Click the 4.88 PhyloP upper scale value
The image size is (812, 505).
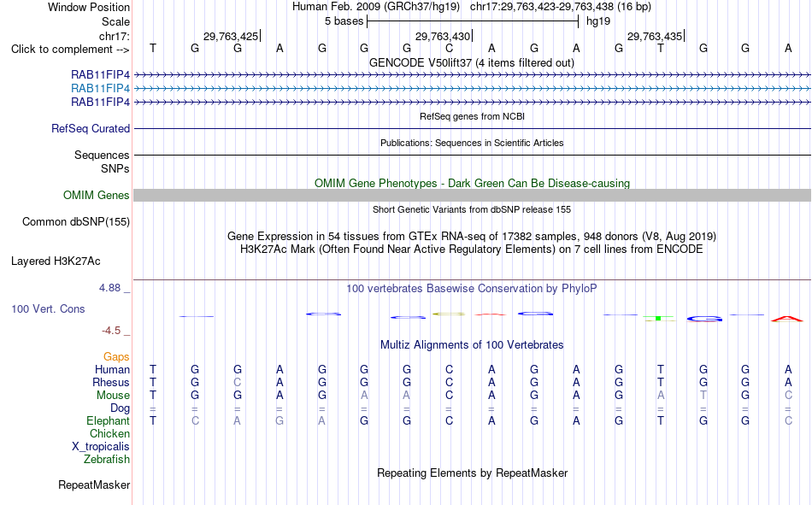(x=110, y=288)
